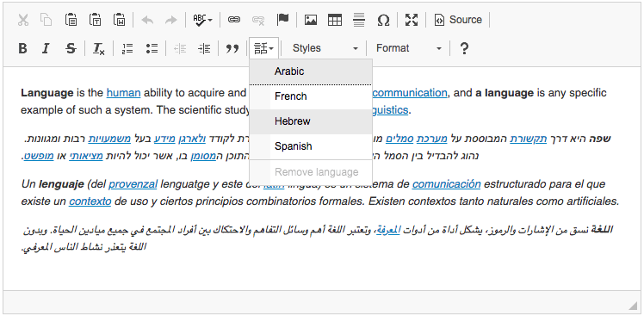Toggle Strikethrough formatting
This screenshot has width=644, height=316.
pos(71,48)
